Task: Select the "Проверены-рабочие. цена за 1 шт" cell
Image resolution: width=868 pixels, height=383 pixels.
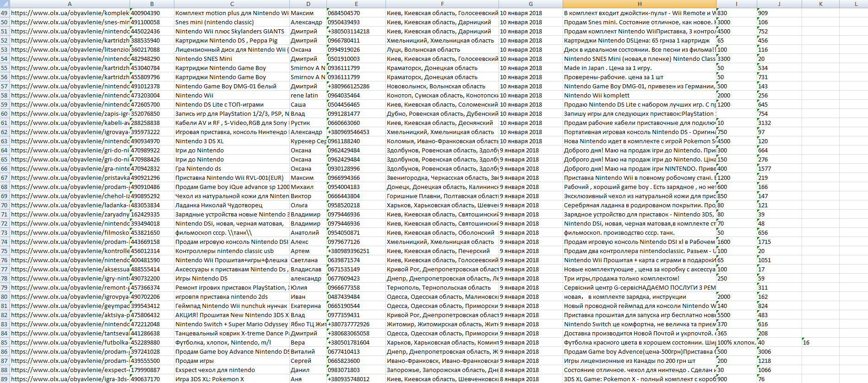Action: click(x=640, y=77)
